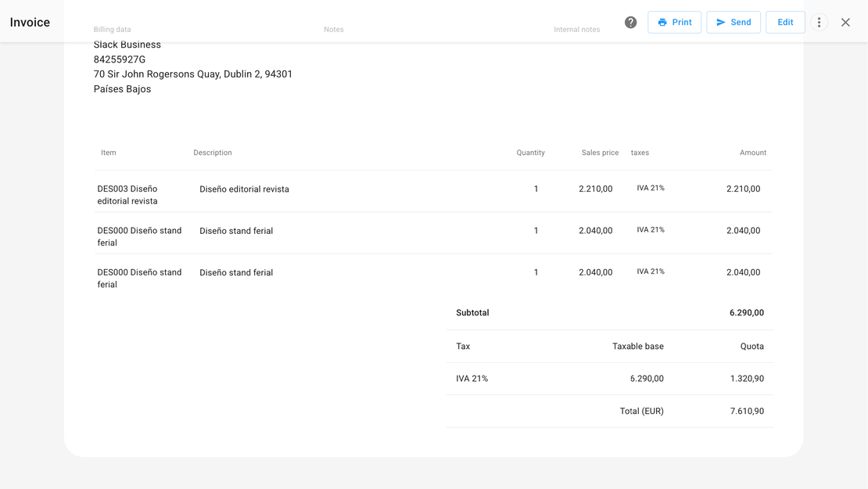Click the Sales price column header
Screen dimensions: 868x489
(600, 153)
